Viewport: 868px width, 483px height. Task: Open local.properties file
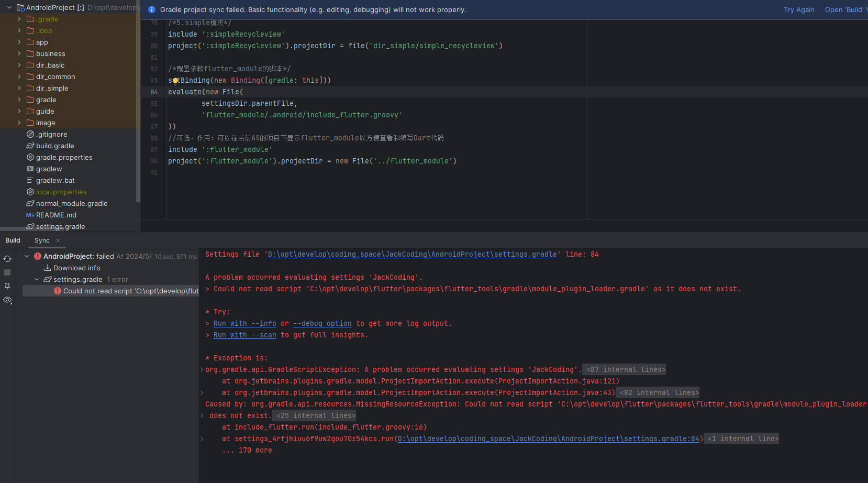click(61, 192)
